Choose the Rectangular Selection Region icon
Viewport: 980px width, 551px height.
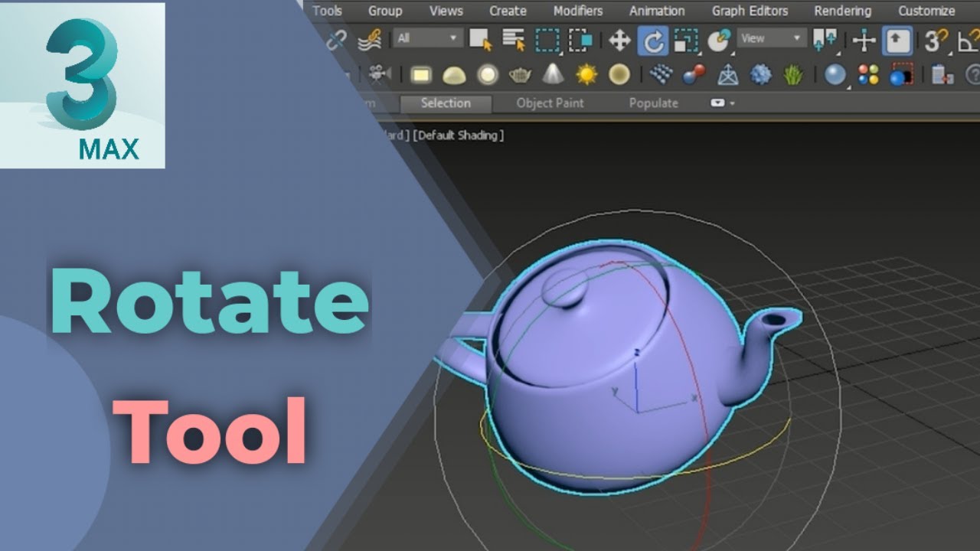coord(547,41)
